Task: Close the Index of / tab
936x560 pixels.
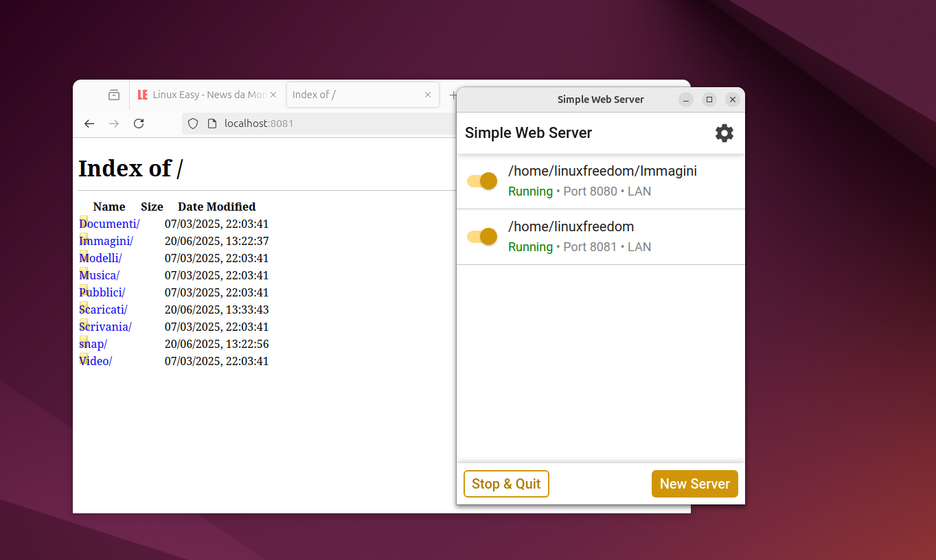Action: pos(428,95)
